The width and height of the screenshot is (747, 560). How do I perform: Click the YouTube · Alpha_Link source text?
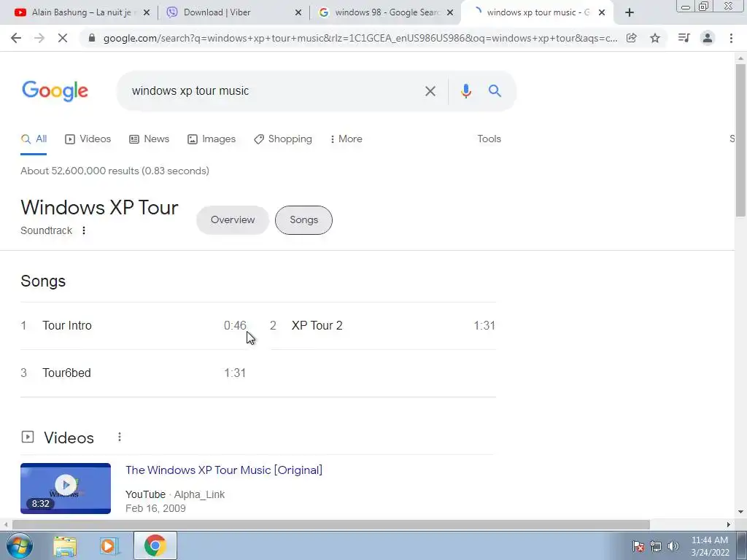(175, 494)
